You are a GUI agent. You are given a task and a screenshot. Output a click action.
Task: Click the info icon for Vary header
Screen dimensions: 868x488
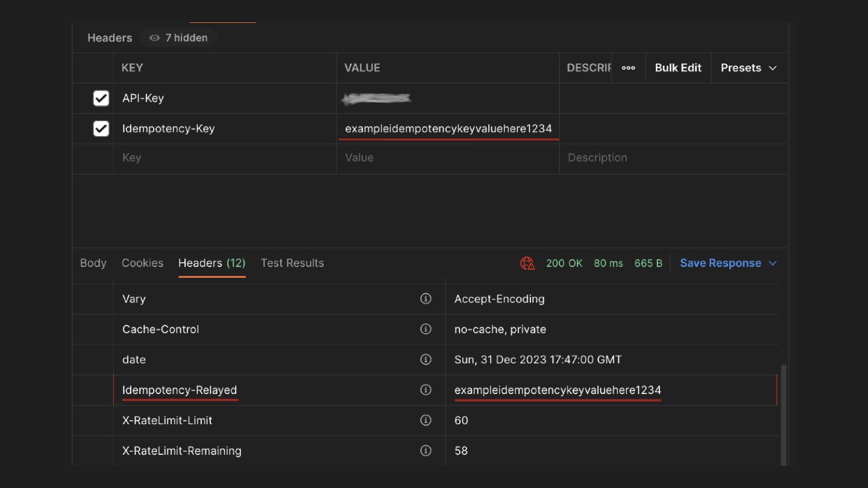pos(426,299)
